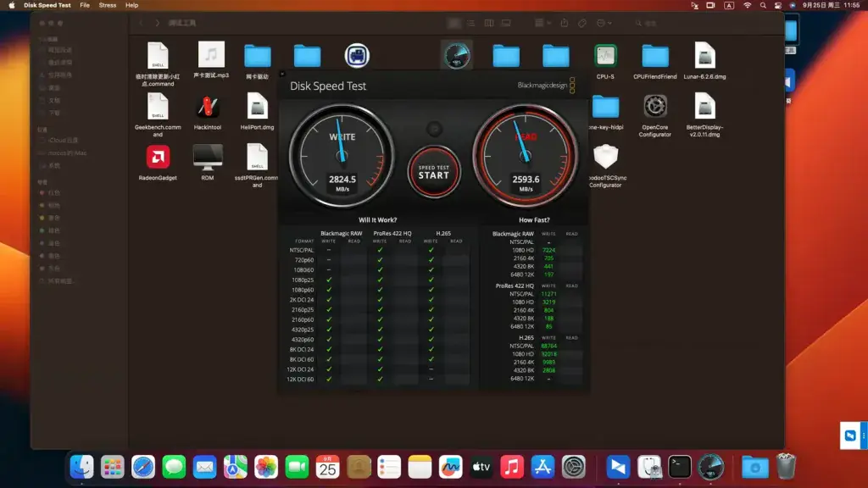Select 声卡测试.mp3 audio file
The width and height of the screenshot is (868, 488).
(211, 60)
